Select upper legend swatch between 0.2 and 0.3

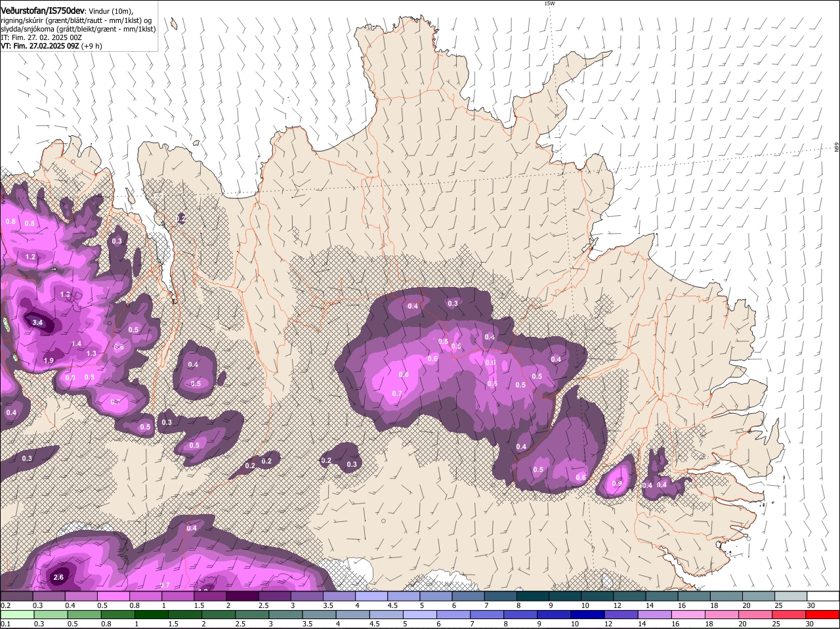pos(17,596)
